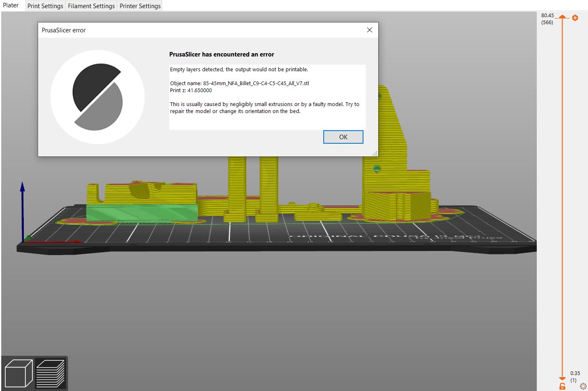588x391 pixels.
Task: Toggle the lock icon to link slider handles
Action: (562, 386)
